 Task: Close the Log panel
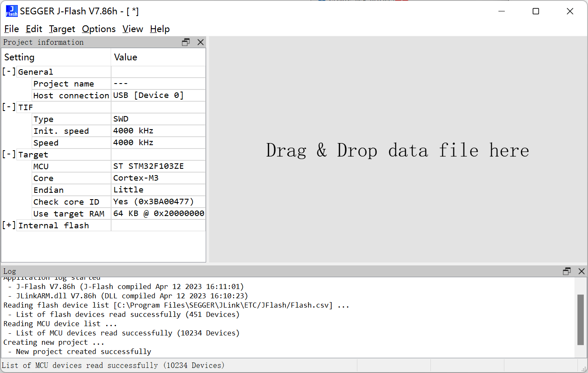point(582,271)
